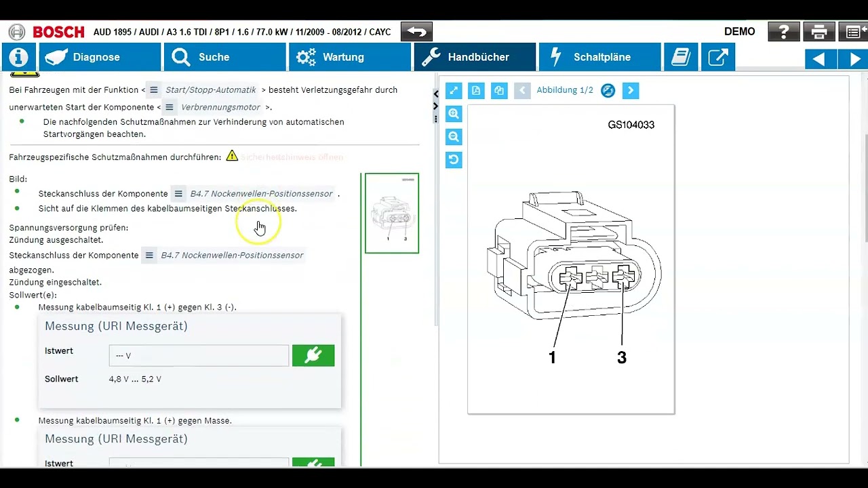
Task: Click the Bosch logo
Action: click(x=46, y=32)
